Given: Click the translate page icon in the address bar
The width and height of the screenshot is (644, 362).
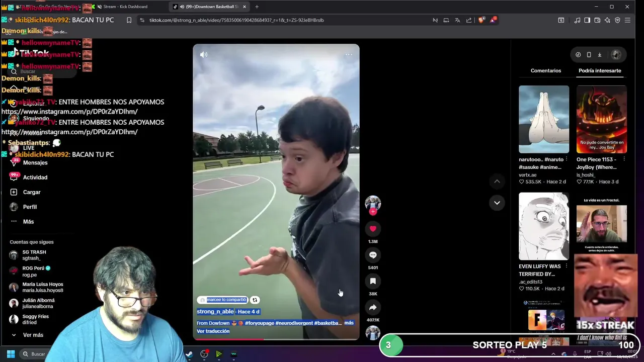Looking at the screenshot, I should click(x=457, y=20).
